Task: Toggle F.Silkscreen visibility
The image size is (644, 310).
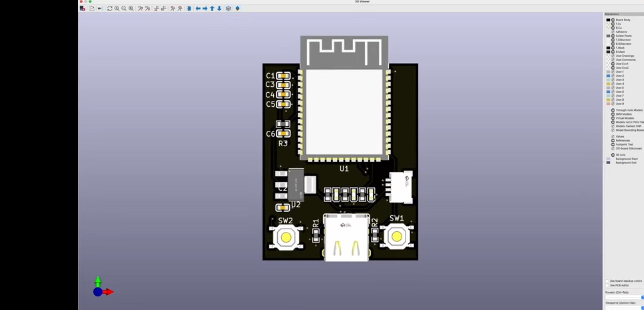Action: 613,40
